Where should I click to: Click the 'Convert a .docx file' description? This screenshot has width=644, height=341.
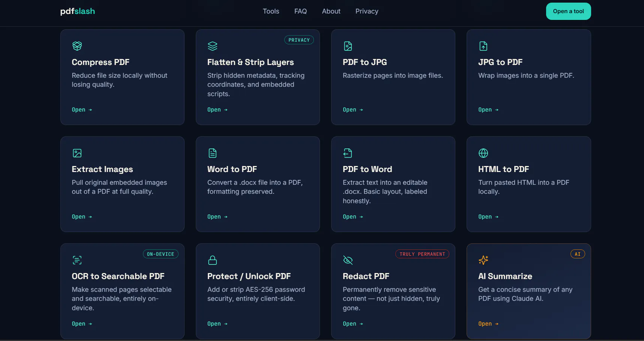[255, 187]
